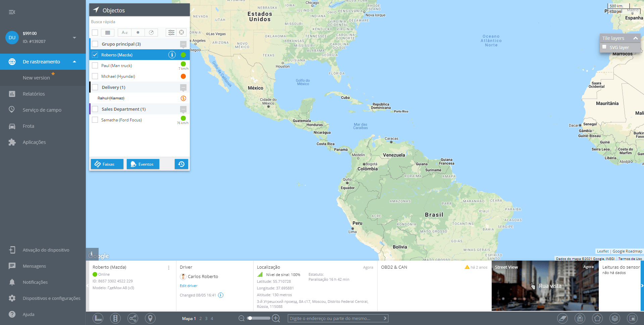Switch to map tab 2
Screen dimensions: 644x325
click(x=201, y=319)
